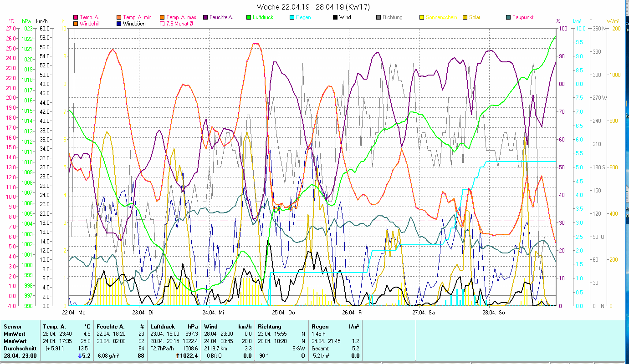
Task: Click the MinWert row label
Action: [14, 334]
